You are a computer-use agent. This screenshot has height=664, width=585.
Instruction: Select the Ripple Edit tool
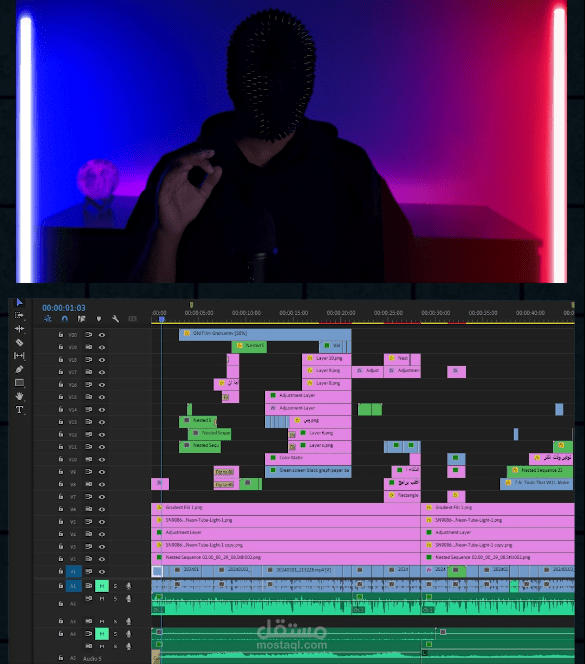pos(19,329)
